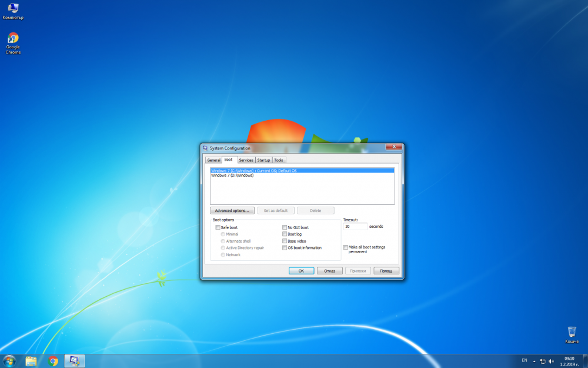The width and height of the screenshot is (588, 368).
Task: Open the Компютър desktop icon
Action: [x=13, y=11]
